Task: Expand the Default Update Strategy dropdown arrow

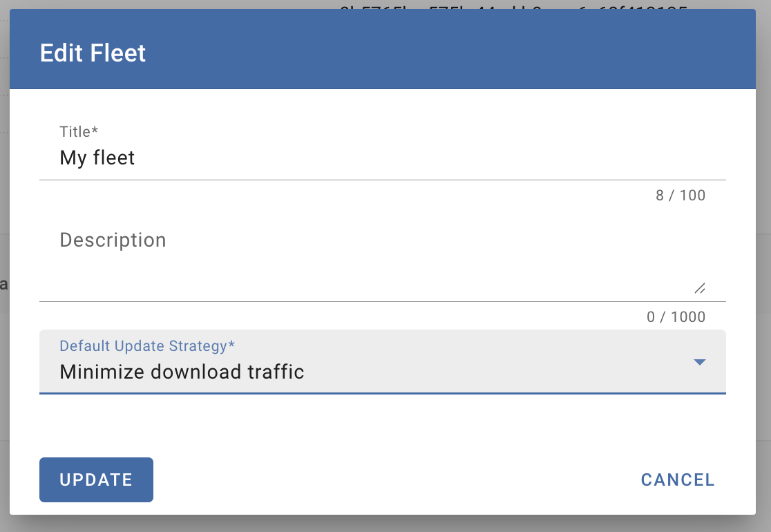Action: pos(699,362)
